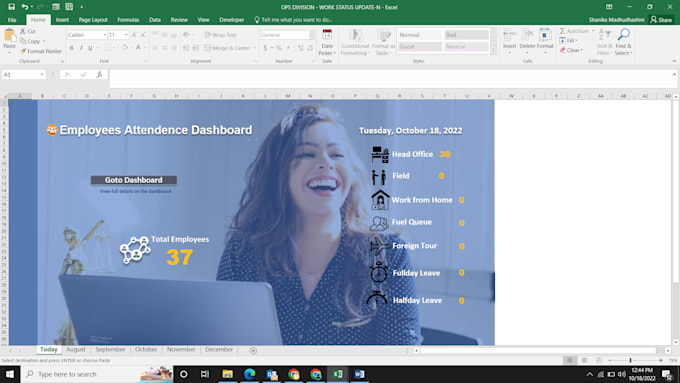Click the Type here to search box
Image resolution: width=680 pixels, height=383 pixels.
(x=97, y=374)
